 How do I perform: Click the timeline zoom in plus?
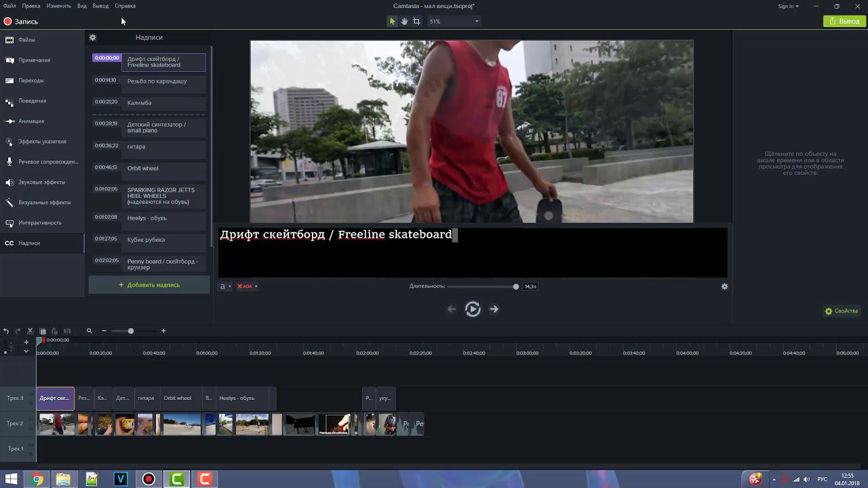point(163,331)
